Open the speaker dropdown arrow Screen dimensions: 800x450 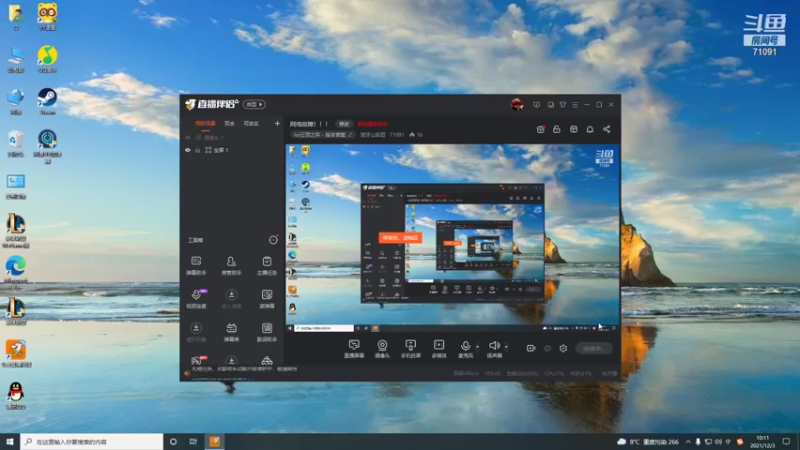506,347
